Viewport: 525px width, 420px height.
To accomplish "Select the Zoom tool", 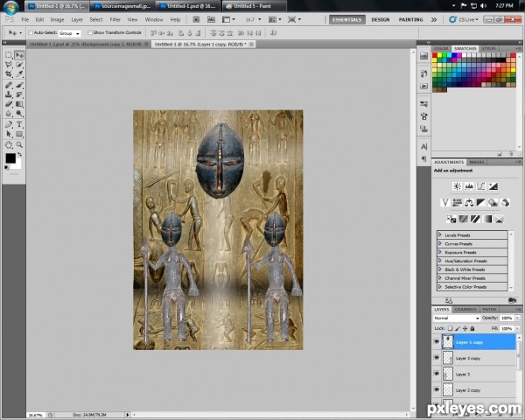I will [19, 144].
